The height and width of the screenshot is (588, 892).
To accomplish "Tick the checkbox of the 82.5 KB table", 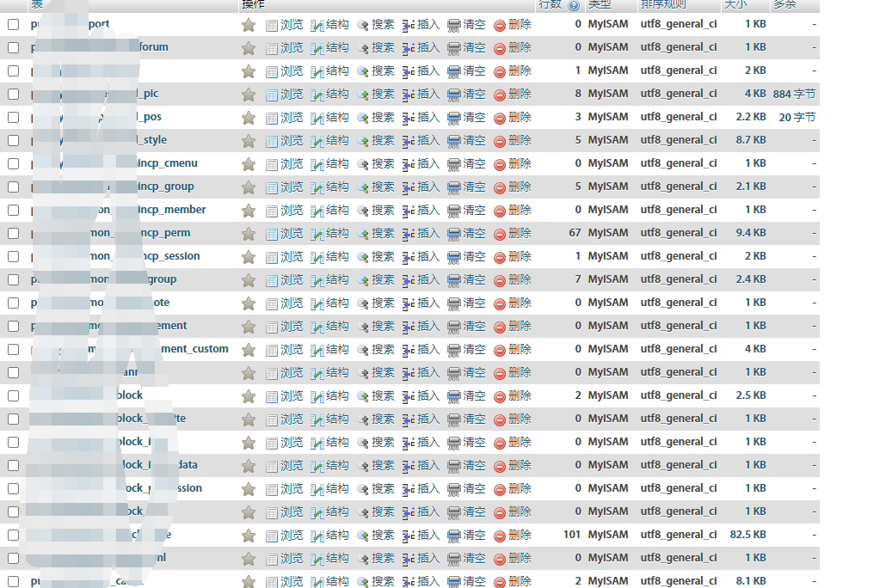I will click(x=13, y=535).
